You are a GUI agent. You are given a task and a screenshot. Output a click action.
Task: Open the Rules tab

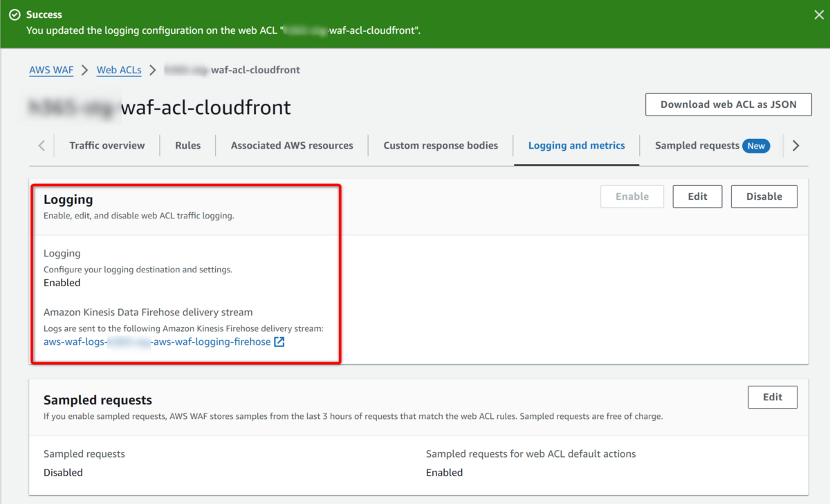(188, 146)
